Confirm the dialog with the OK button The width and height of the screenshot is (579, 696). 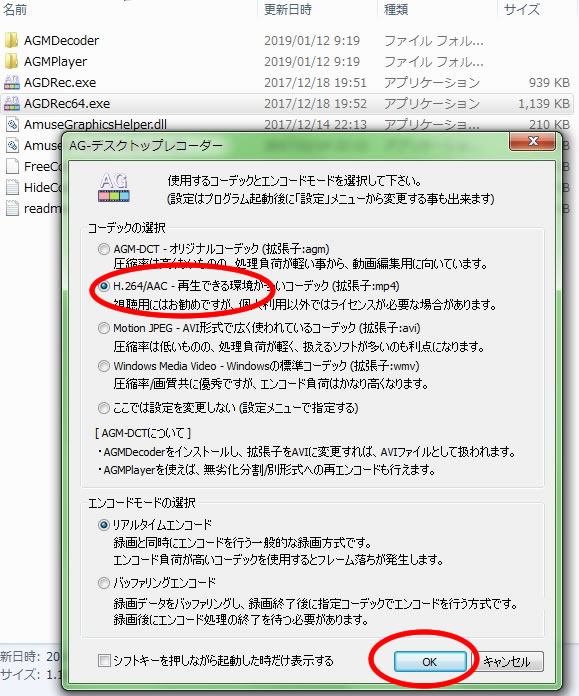click(430, 662)
